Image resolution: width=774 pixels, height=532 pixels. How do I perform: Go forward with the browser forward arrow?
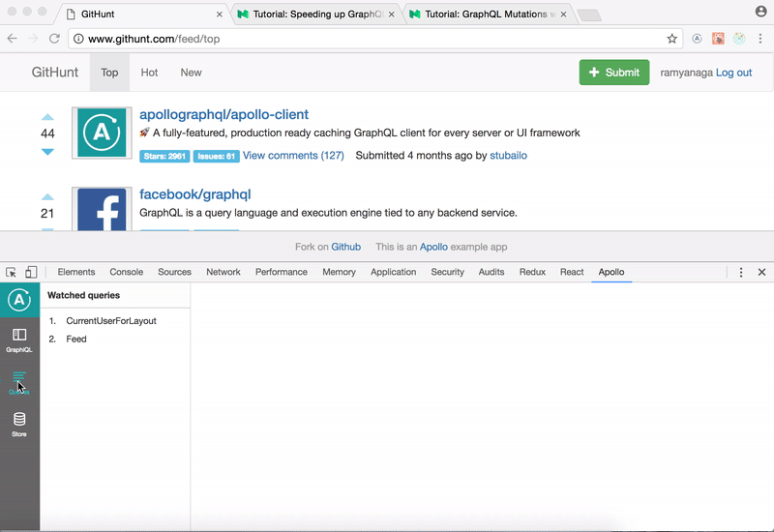point(33,39)
